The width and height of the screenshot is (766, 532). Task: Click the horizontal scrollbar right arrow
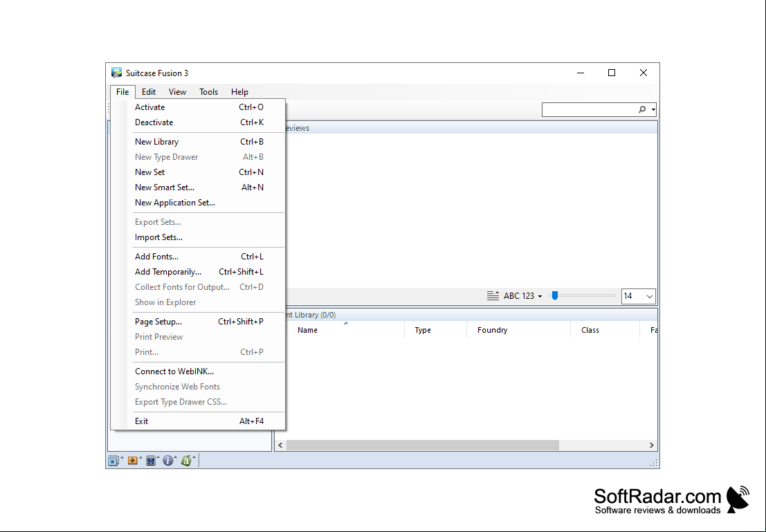[x=651, y=445]
